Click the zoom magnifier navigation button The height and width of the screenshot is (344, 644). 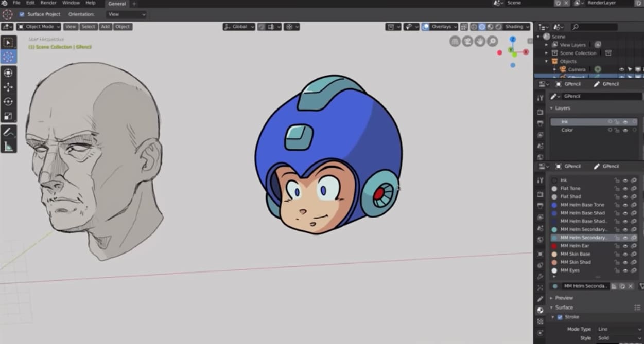coord(493,41)
